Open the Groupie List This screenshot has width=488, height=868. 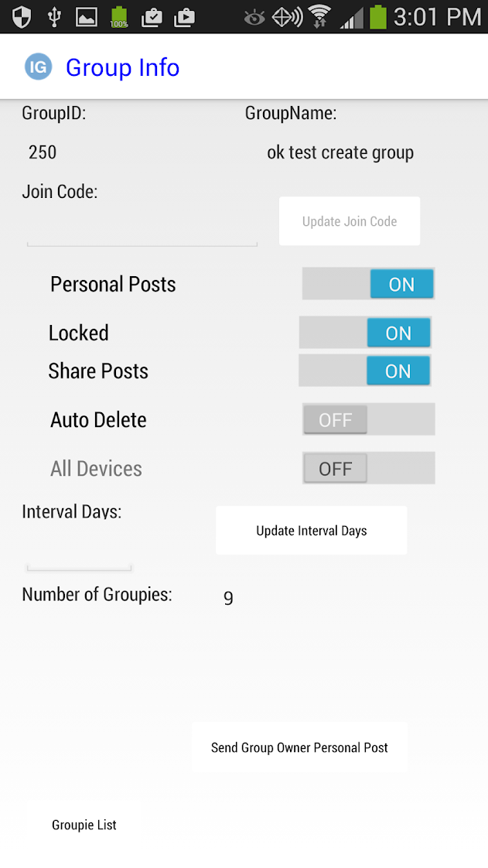click(x=84, y=825)
